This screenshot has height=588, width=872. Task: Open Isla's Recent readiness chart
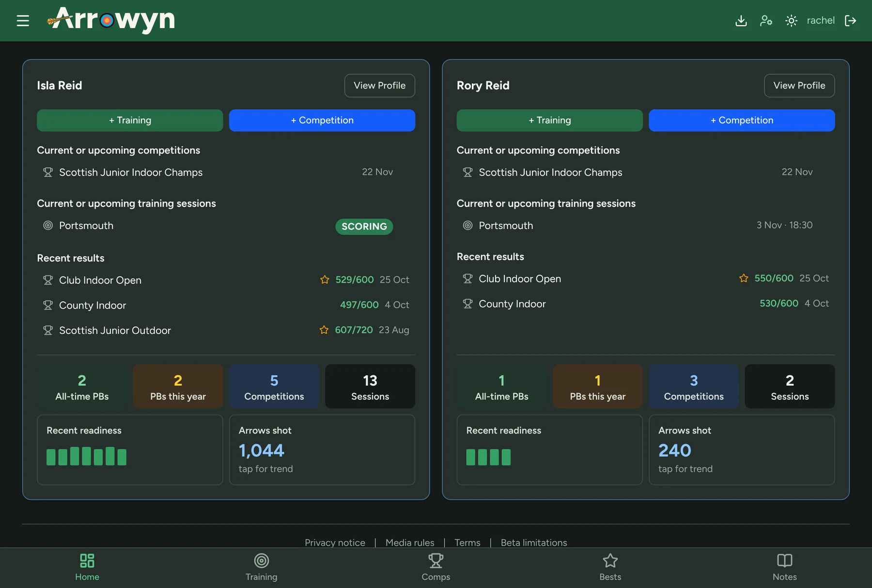click(130, 450)
